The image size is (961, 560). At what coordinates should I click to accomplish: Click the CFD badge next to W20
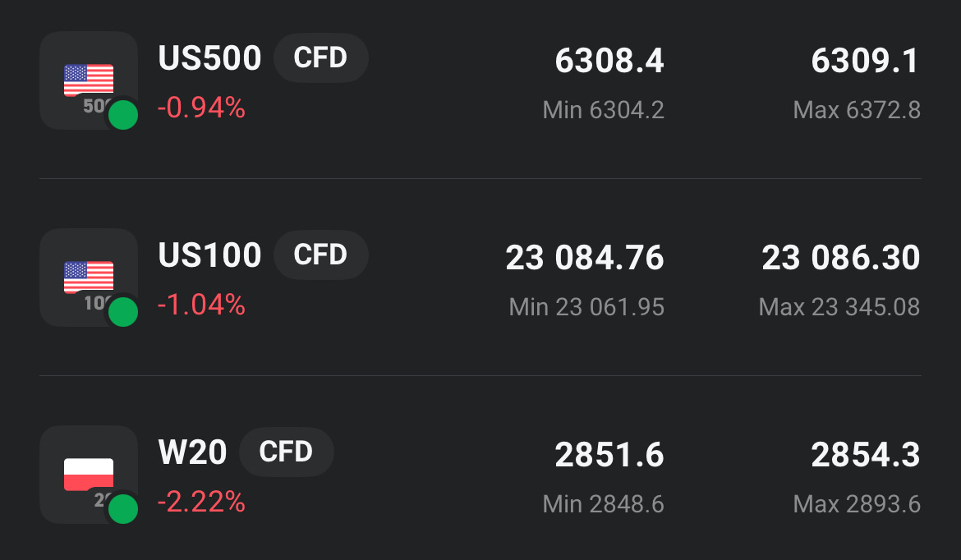coord(286,452)
